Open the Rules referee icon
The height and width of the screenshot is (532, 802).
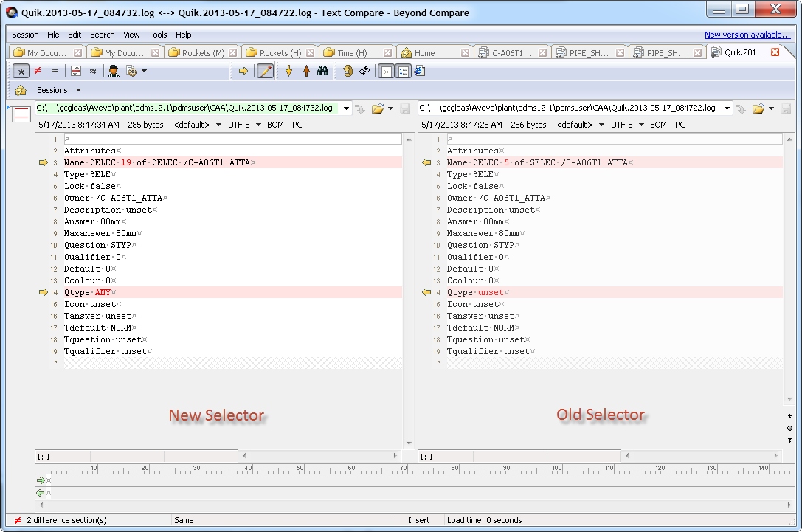[114, 71]
